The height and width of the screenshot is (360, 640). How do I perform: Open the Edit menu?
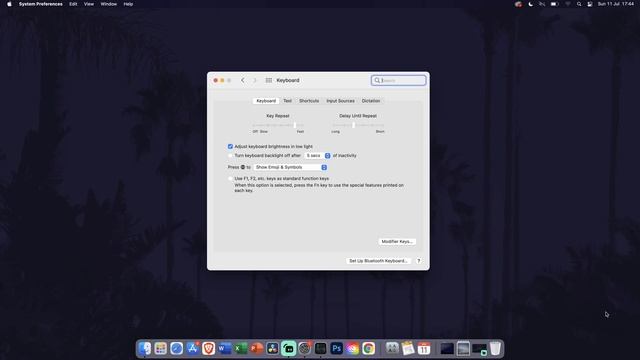point(73,4)
